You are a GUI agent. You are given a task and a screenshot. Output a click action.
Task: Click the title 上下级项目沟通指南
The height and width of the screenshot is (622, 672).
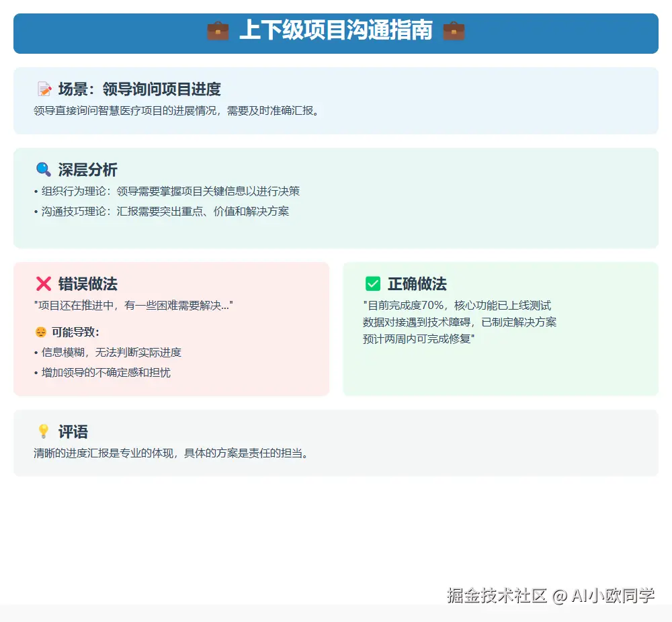336,30
